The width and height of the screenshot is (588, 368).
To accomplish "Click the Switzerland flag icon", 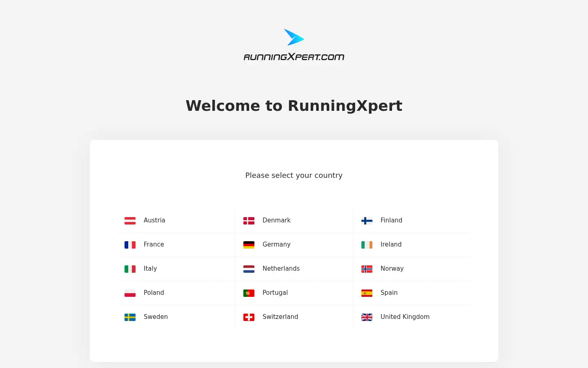I will coord(249,317).
